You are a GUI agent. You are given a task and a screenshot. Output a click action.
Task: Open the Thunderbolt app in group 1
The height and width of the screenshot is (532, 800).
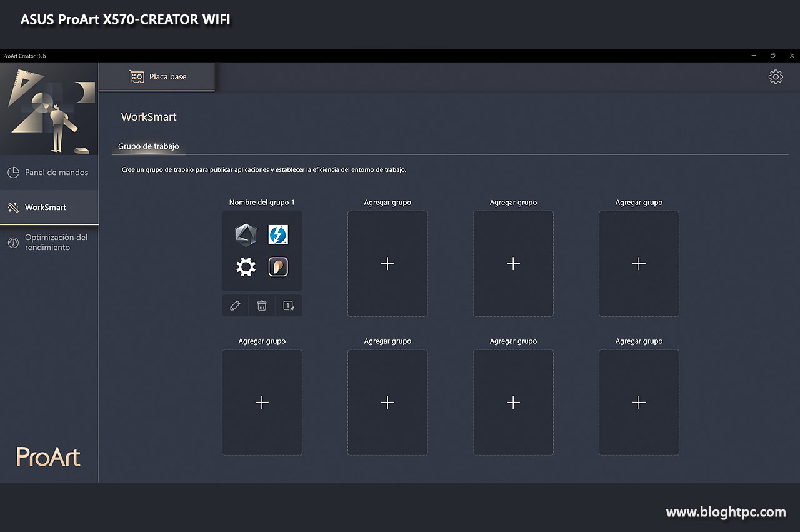point(277,234)
